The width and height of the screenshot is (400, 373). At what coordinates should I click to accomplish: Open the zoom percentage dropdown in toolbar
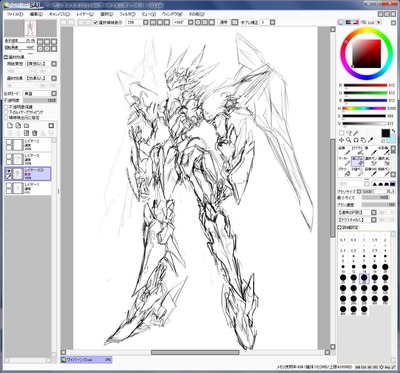tap(146, 22)
